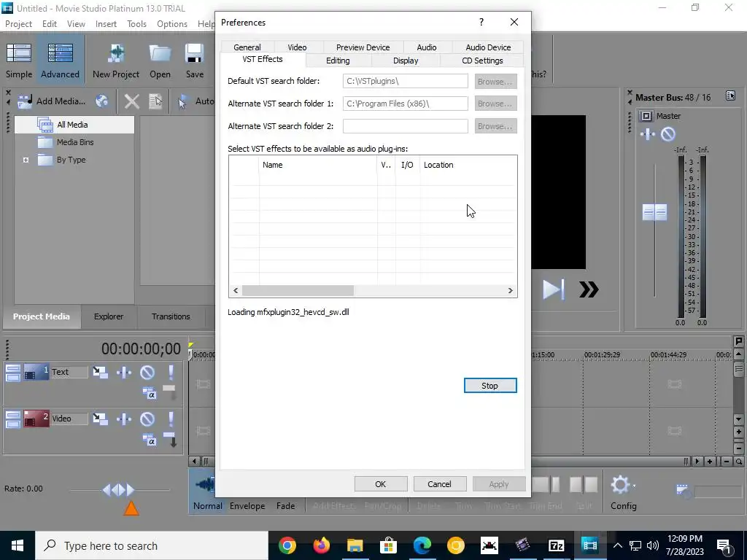Click the Video track number 2 thumbnail
The width and height of the screenshot is (747, 560).
[36, 419]
